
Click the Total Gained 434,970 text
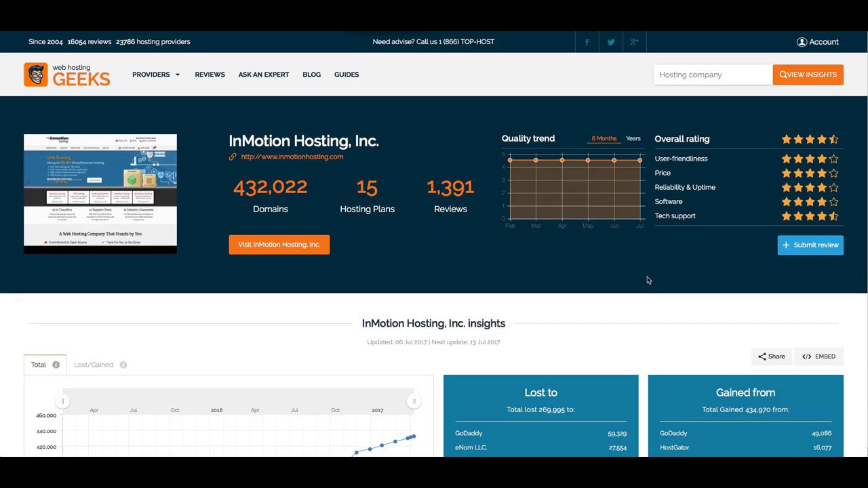pos(745,409)
